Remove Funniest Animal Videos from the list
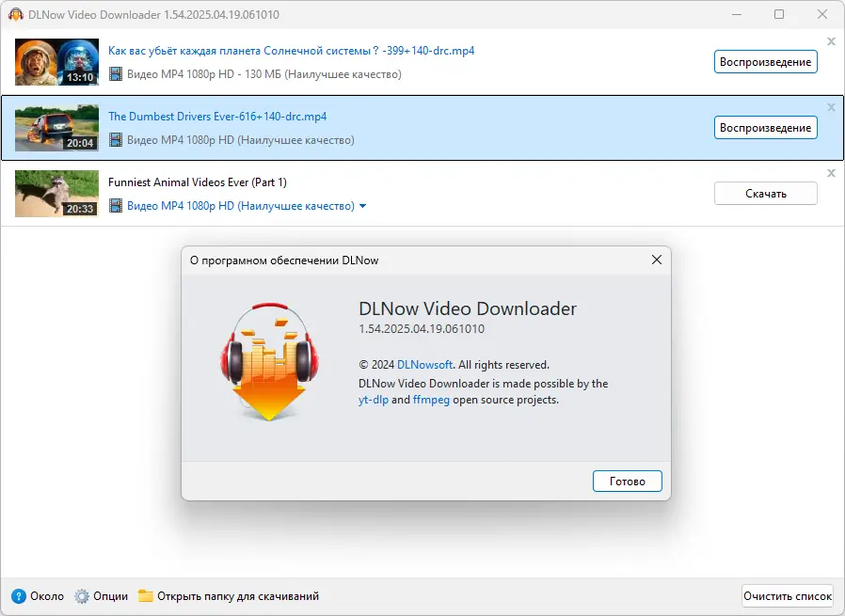 pyautogui.click(x=831, y=173)
